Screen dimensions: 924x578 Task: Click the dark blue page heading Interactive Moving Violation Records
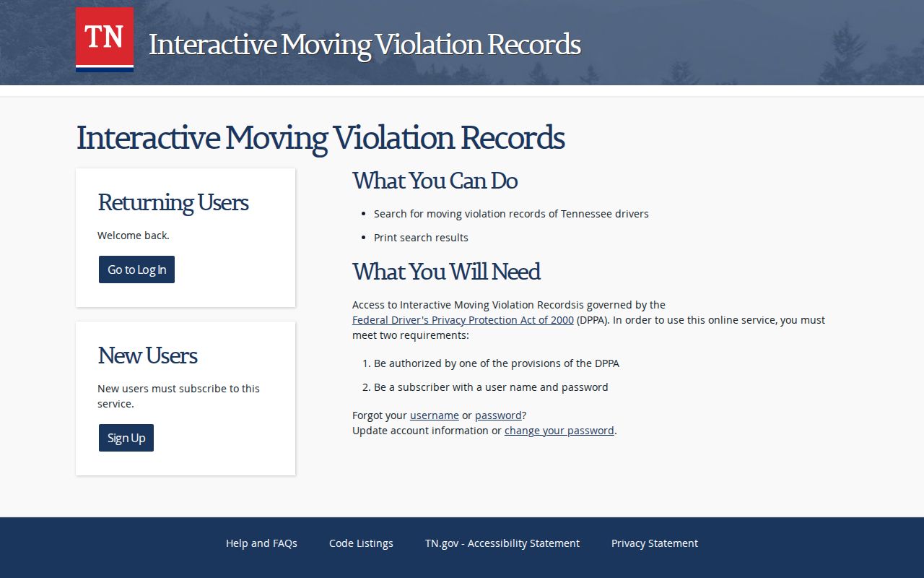tap(321, 138)
